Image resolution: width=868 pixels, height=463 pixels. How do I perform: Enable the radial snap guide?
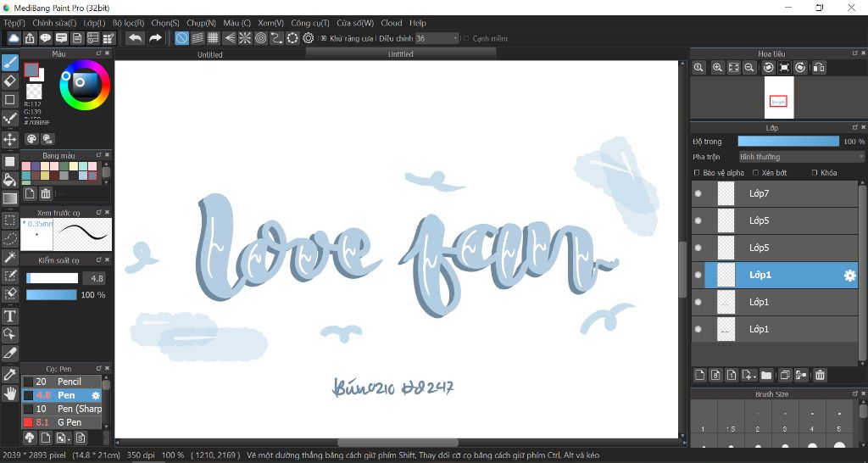point(245,38)
